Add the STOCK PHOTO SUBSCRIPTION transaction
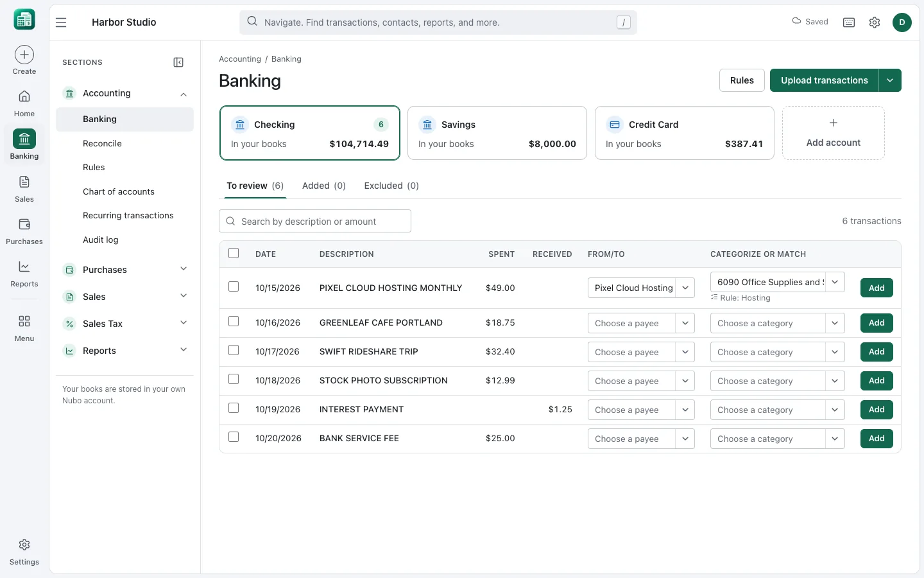The image size is (924, 578). tap(877, 381)
